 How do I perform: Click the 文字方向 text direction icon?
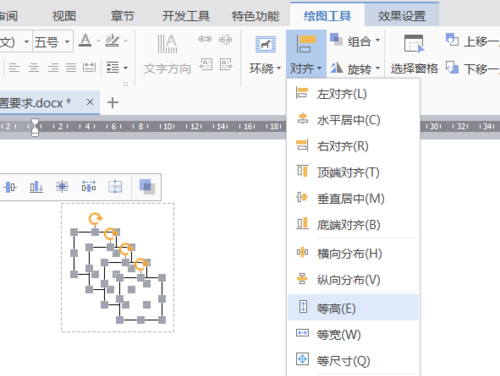pos(167,44)
